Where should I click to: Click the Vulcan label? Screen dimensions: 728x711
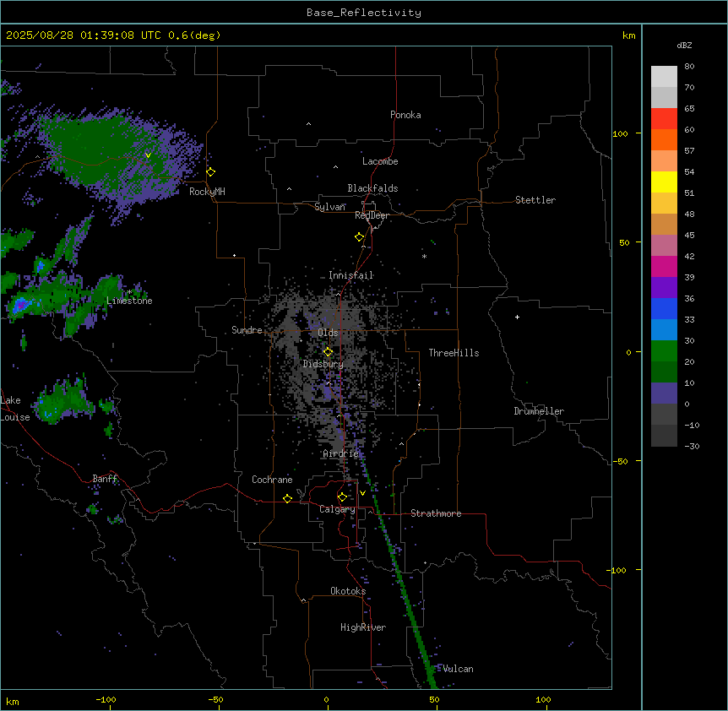tap(459, 669)
